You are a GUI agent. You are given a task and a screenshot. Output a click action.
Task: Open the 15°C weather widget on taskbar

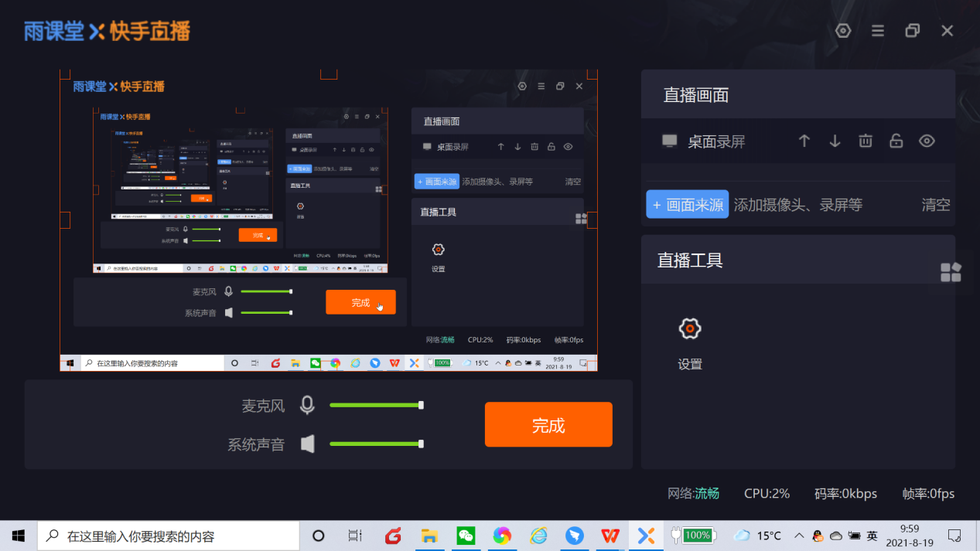(x=758, y=535)
